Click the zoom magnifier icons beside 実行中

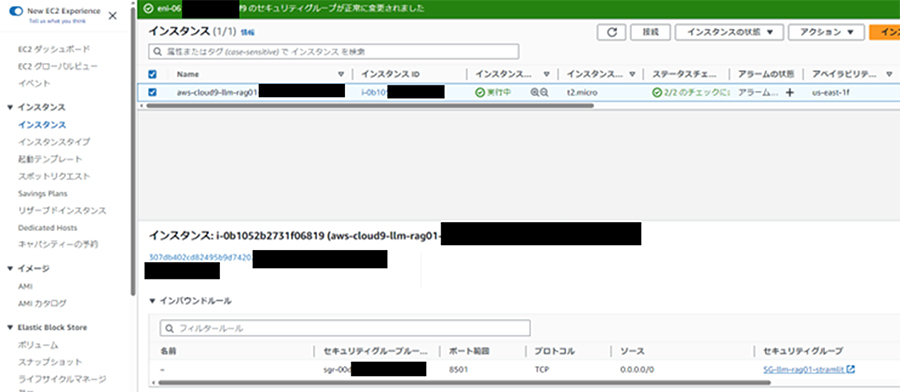coord(540,92)
